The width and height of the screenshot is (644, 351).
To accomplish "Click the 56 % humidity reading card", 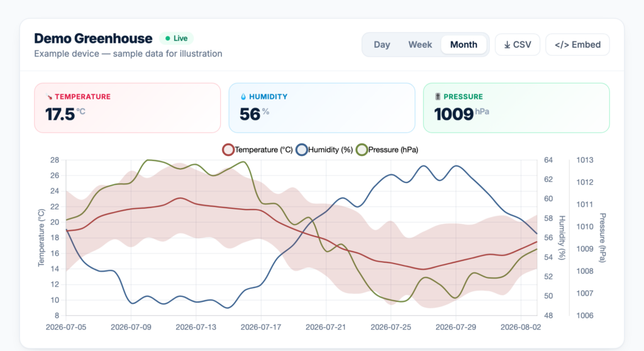I will [x=321, y=108].
